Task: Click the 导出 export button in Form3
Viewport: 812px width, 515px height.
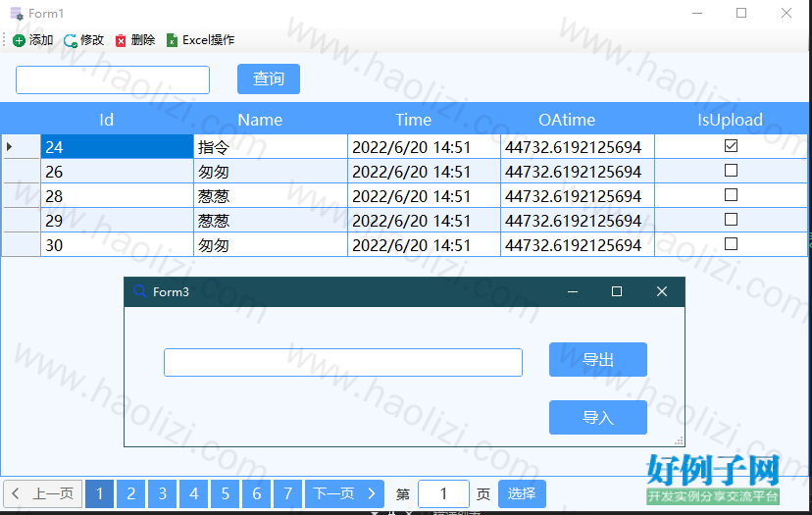Action: pos(598,360)
